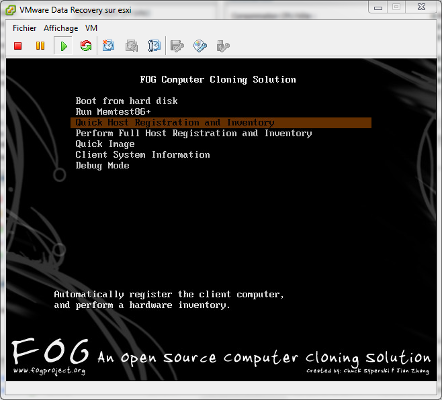
Task: Click the Revert to Snapshot icon
Action: (132, 46)
